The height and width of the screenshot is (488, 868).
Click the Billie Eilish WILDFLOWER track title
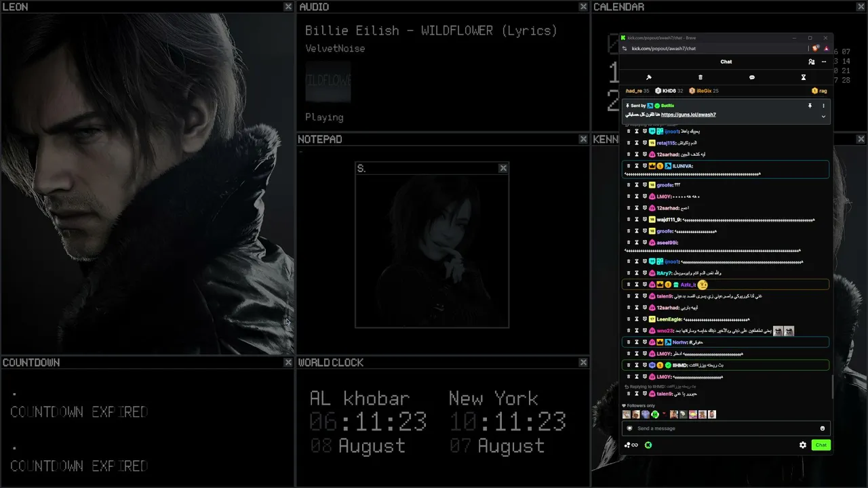click(x=431, y=31)
